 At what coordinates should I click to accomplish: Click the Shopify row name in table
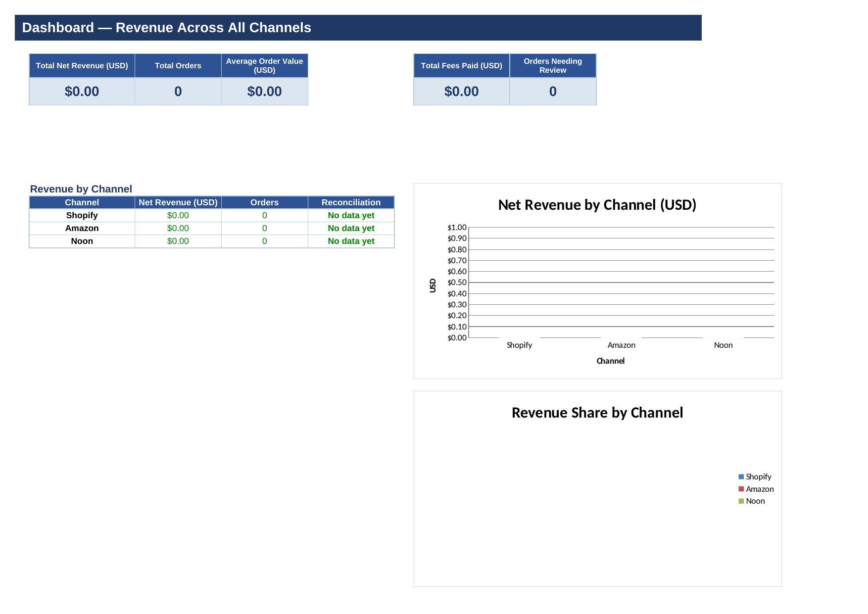pyautogui.click(x=82, y=215)
